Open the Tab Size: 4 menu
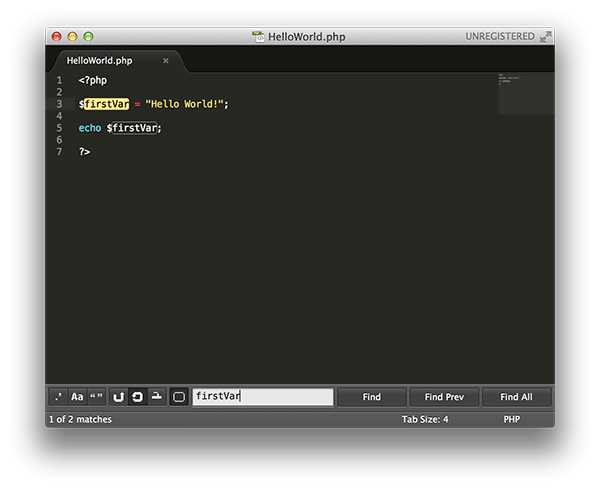This screenshot has width=600, height=490. coord(425,420)
